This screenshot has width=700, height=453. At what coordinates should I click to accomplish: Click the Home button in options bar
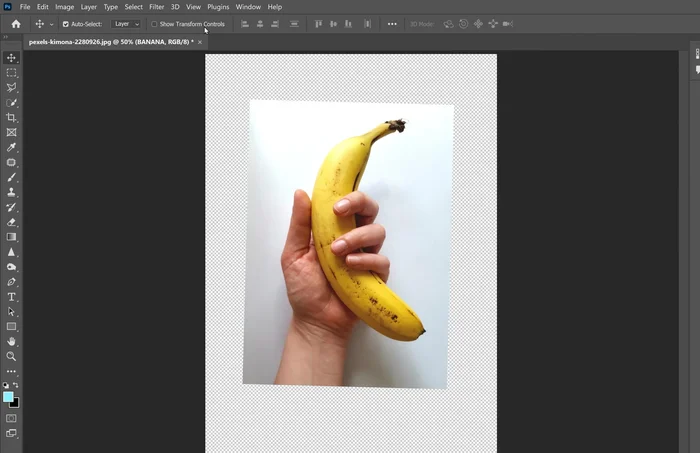16,24
